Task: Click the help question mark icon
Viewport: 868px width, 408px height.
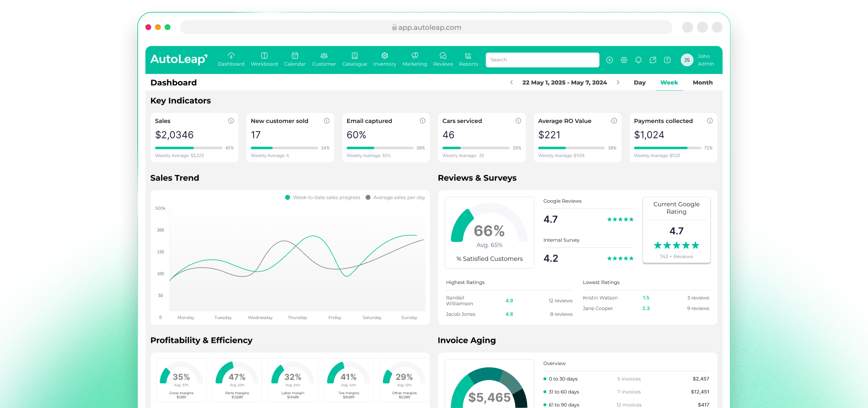Action: pos(667,60)
